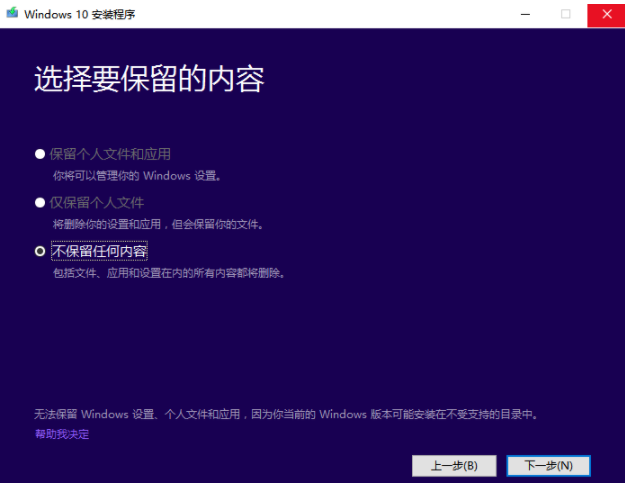Select the 保留个人文件和应用 radio circle
625x483 pixels.
(x=40, y=154)
